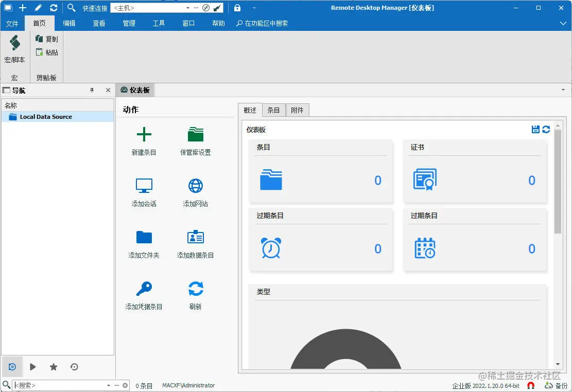Open the search box dropdown arrow
The image size is (572, 392).
click(108, 385)
